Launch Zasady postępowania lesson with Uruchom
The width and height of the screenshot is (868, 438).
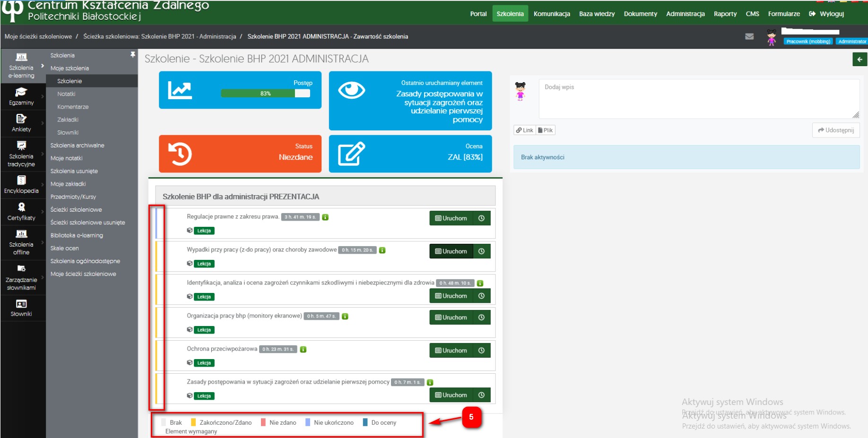(x=451, y=395)
